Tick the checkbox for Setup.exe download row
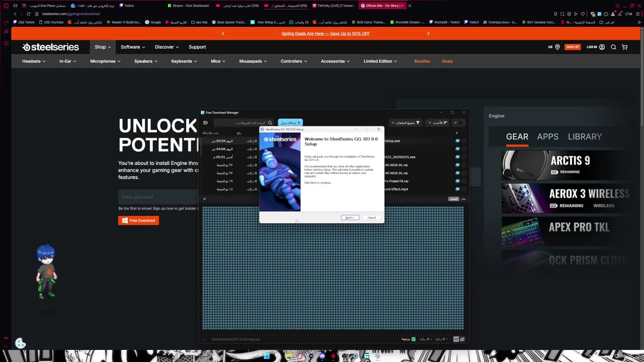The image size is (644, 362). (463, 141)
